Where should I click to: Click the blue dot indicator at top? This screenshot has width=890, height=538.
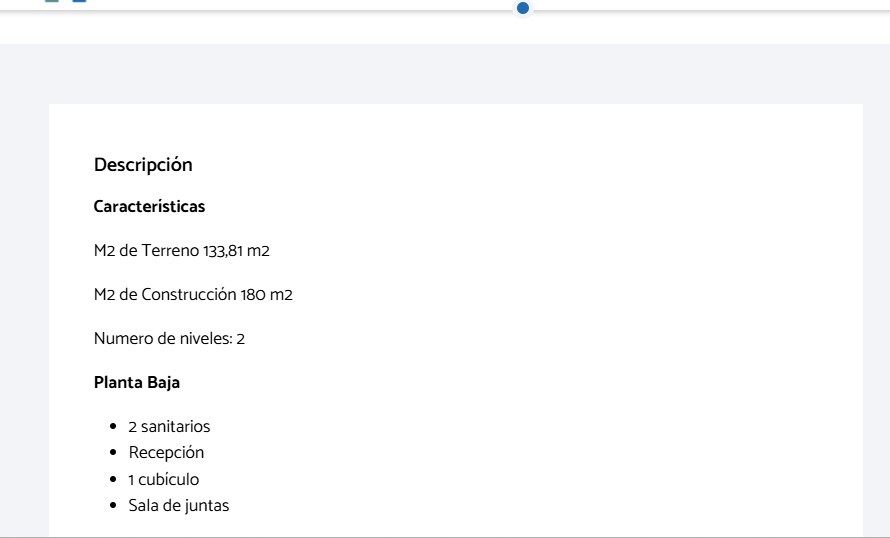tap(522, 8)
